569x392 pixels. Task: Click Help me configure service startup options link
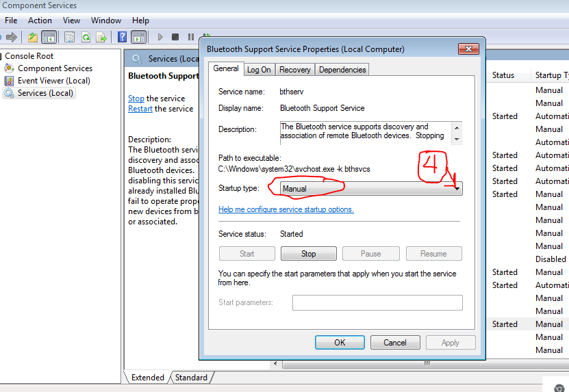click(x=286, y=209)
